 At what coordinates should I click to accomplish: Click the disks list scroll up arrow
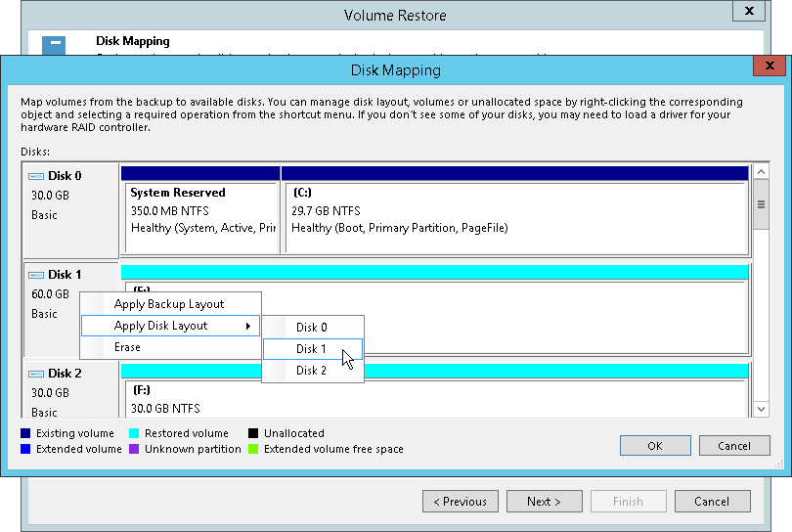(761, 172)
